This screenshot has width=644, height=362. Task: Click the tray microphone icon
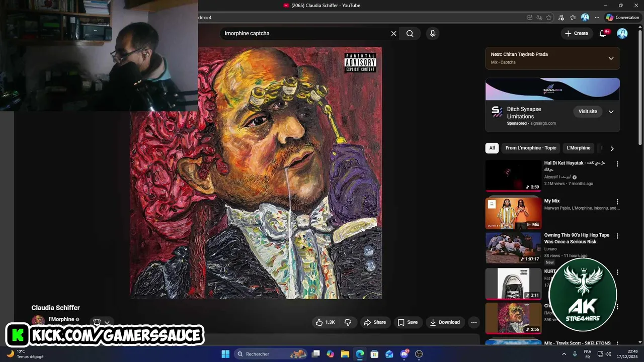[575, 354]
